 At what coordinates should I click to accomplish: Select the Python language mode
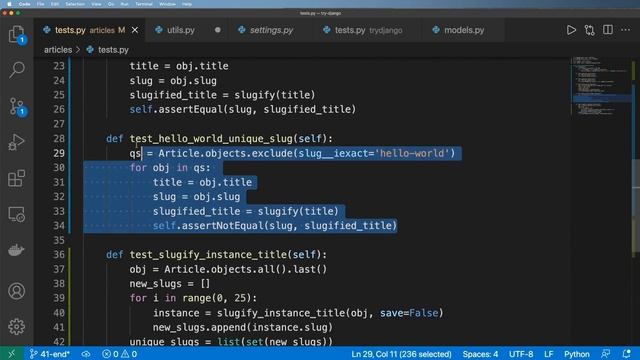point(577,354)
